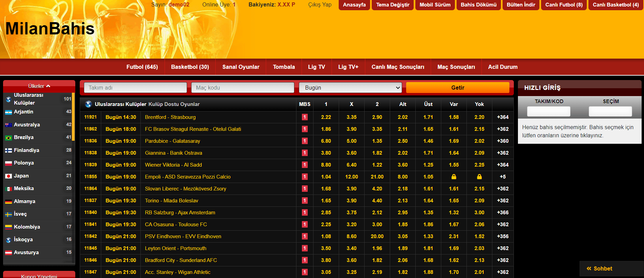This screenshot has width=644, height=278.
Task: Collapse the Ülkeler country list
Action: coord(39,86)
